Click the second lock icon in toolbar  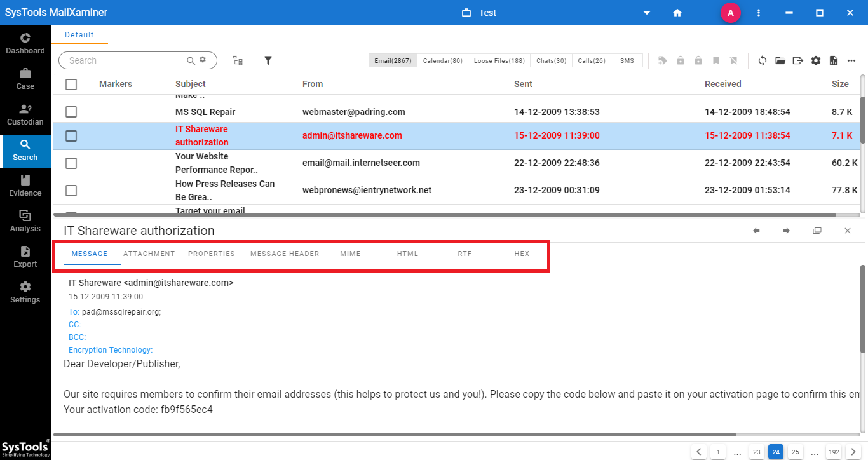click(x=698, y=60)
